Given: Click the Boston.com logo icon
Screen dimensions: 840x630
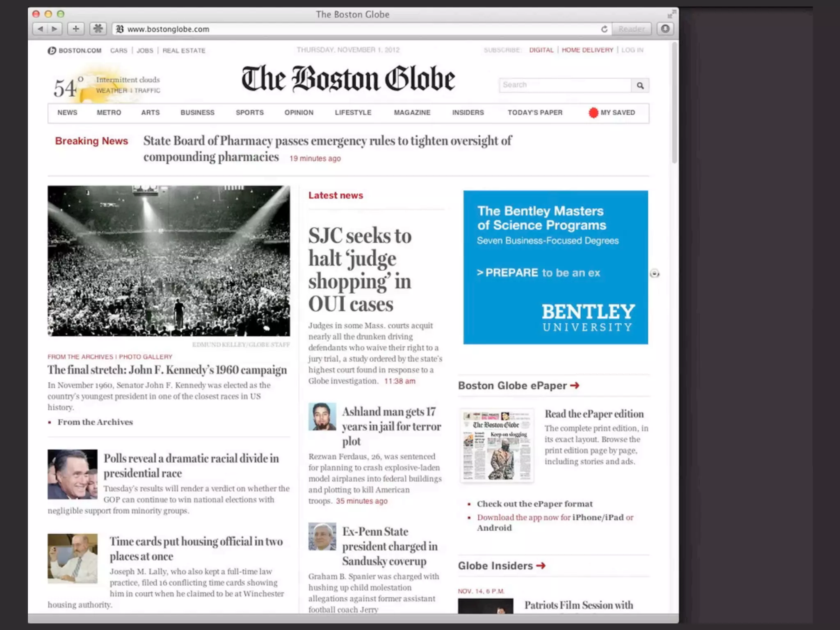Looking at the screenshot, I should pyautogui.click(x=52, y=50).
